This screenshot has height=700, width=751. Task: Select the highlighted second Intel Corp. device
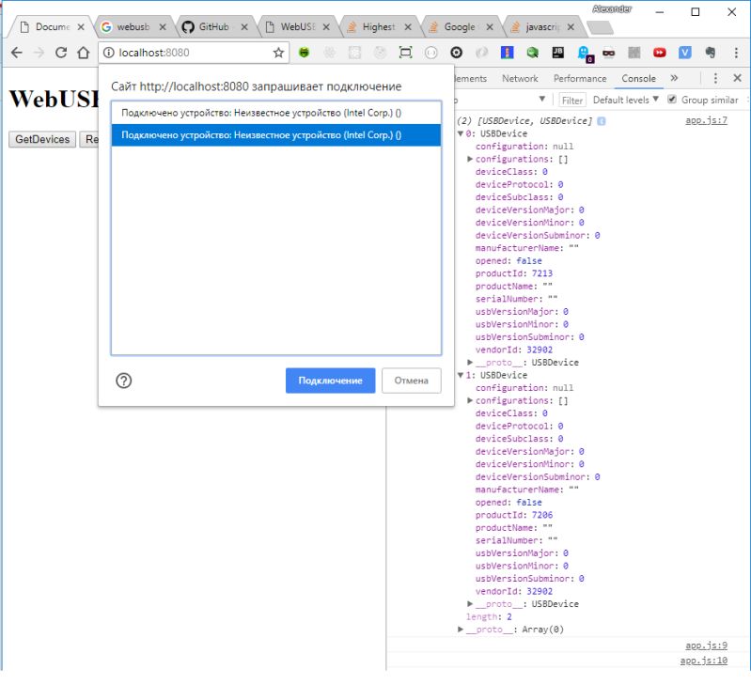coord(276,135)
